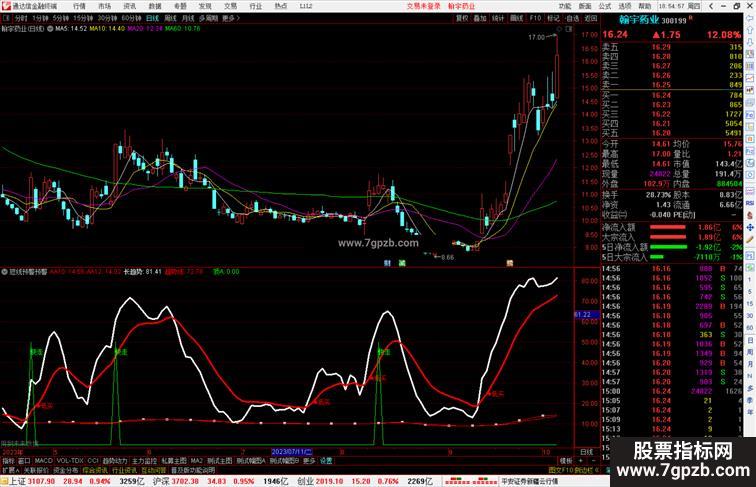This screenshot has width=756, height=487.
Task: Select the CCI indicator tab
Action: (93, 461)
